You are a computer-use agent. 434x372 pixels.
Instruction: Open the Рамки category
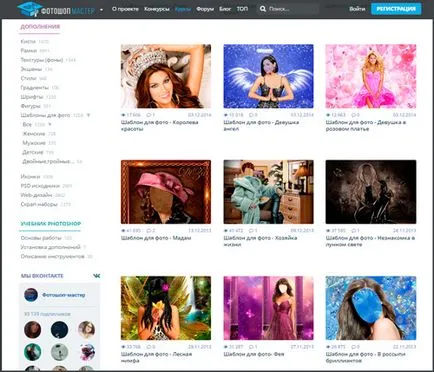29,51
